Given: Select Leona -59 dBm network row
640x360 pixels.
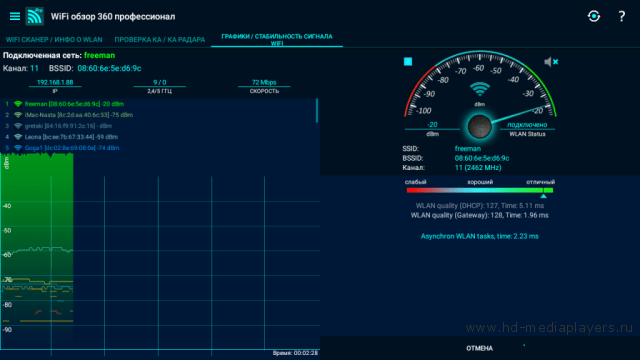Looking at the screenshot, I should 158,137.
